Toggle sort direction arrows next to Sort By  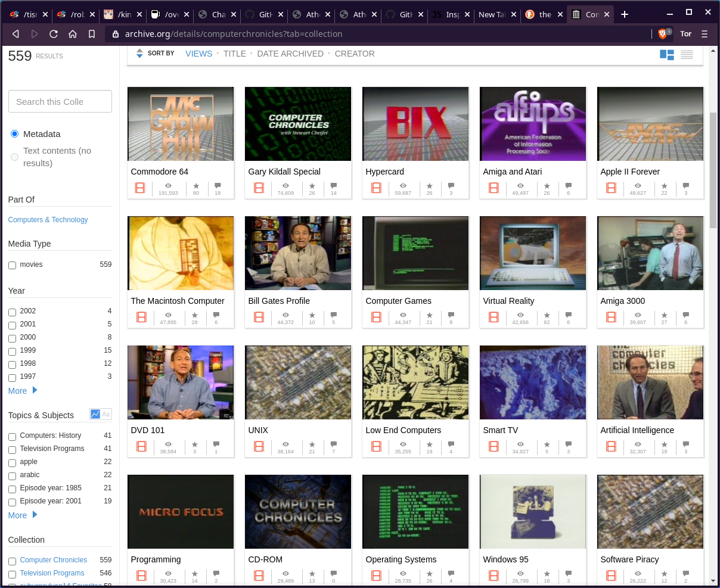coord(139,54)
